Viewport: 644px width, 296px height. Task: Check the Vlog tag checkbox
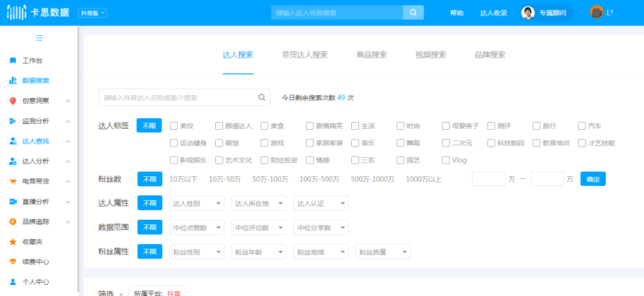[445, 160]
